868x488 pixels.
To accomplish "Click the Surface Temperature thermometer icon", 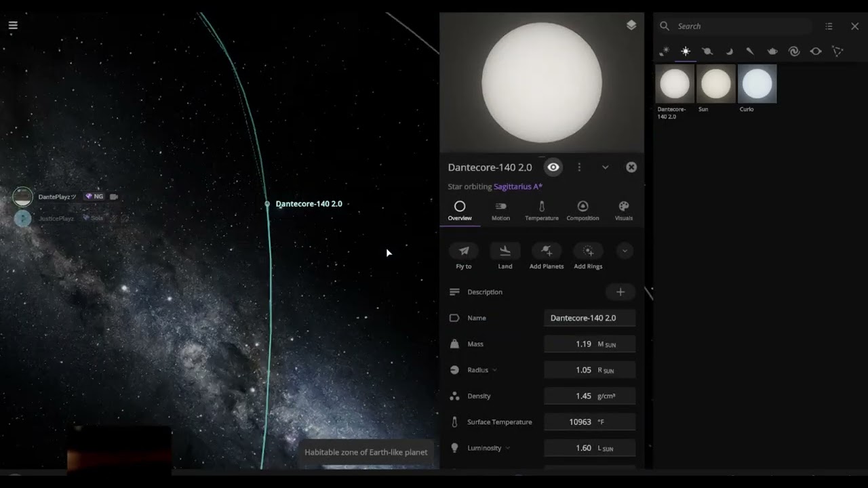I will [454, 422].
